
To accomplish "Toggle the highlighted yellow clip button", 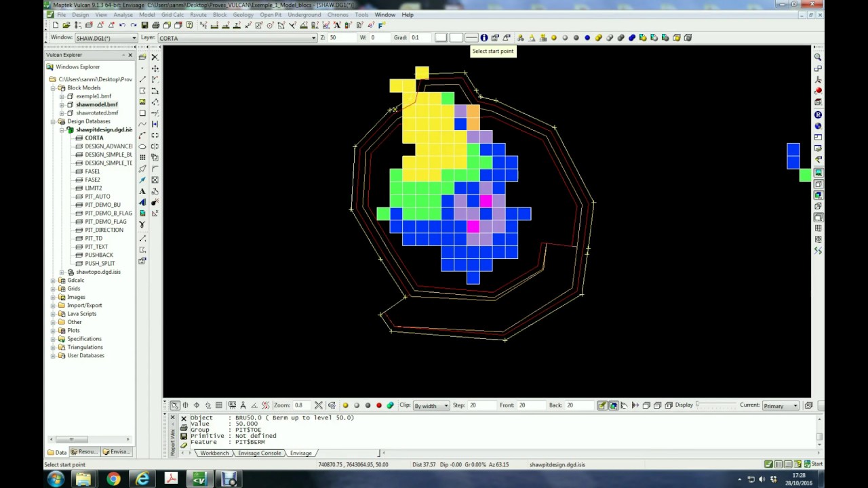I will pyautogui.click(x=601, y=405).
